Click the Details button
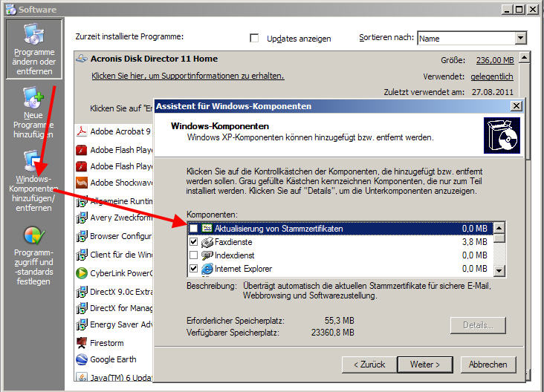 pos(478,325)
